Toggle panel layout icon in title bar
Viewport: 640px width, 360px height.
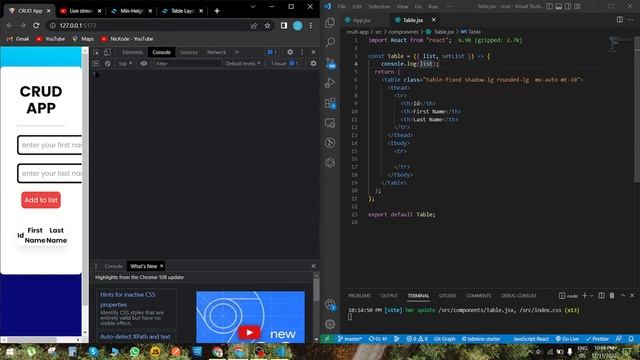558,6
